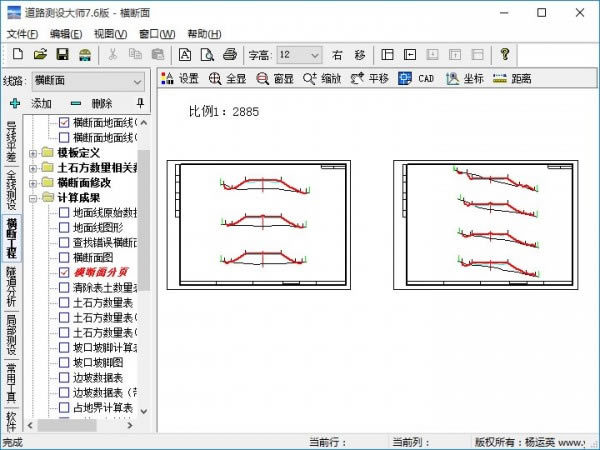Click the Save disk icon
Image resolution: width=600 pixels, height=450 pixels.
point(62,54)
